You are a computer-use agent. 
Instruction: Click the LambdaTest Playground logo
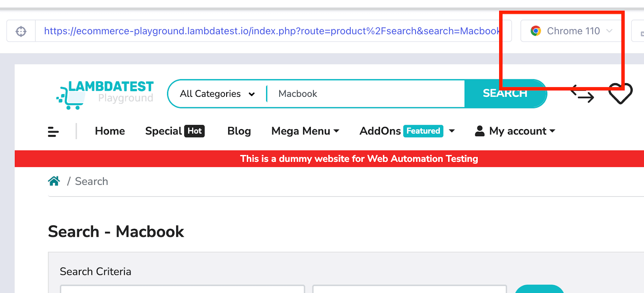pos(105,94)
